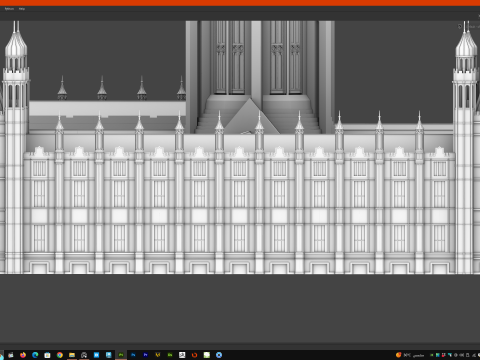Open the blue circular gear app in taskbar

pyautogui.click(x=219, y=355)
